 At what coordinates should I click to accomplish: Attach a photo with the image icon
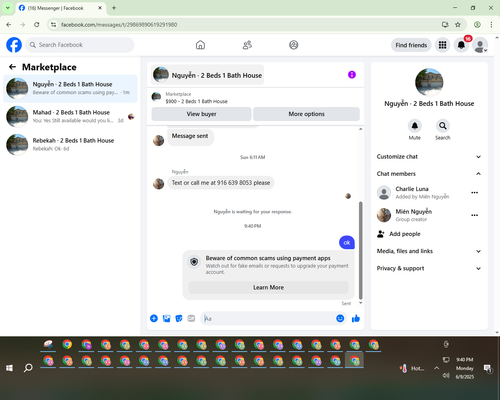pos(166,318)
